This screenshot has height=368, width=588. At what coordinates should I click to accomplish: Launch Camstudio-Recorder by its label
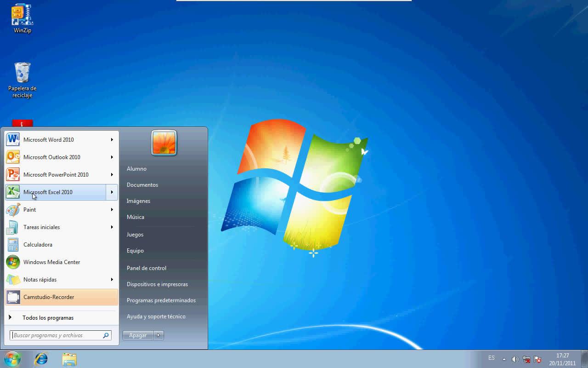pyautogui.click(x=49, y=297)
